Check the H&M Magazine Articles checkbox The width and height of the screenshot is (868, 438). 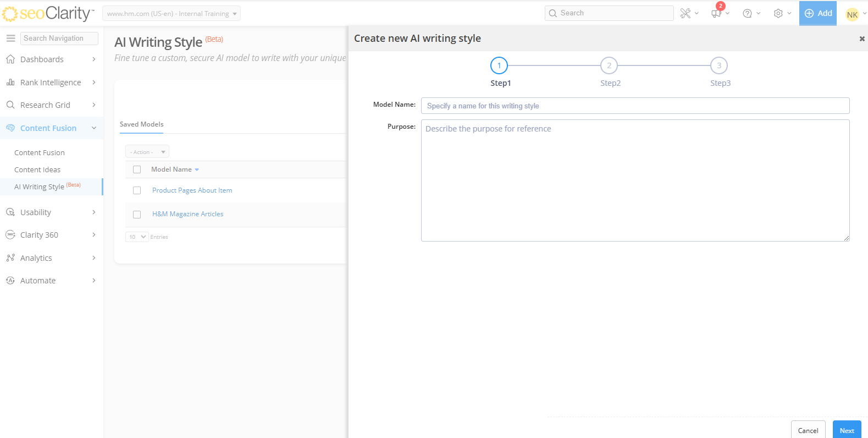[137, 215]
